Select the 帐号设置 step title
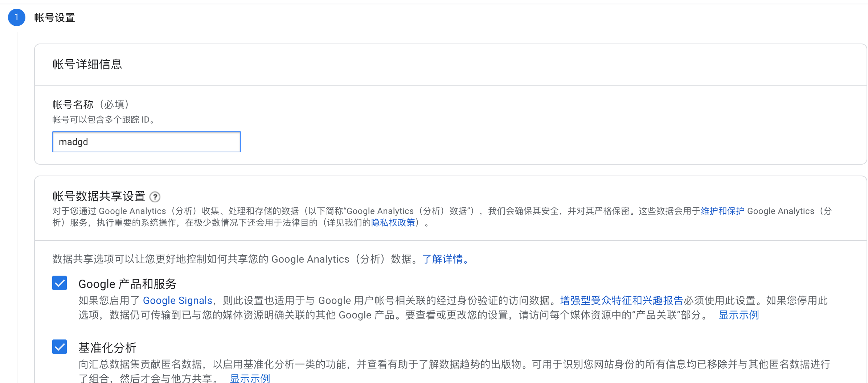 [54, 17]
